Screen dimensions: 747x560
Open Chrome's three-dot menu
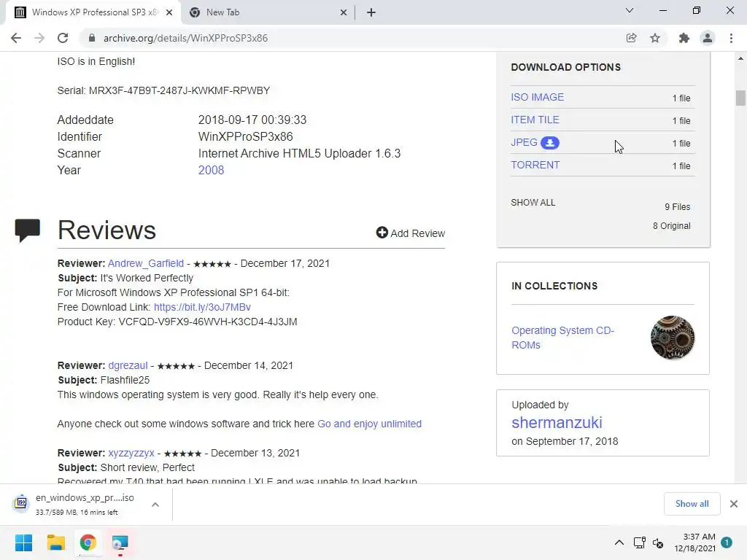tap(731, 38)
